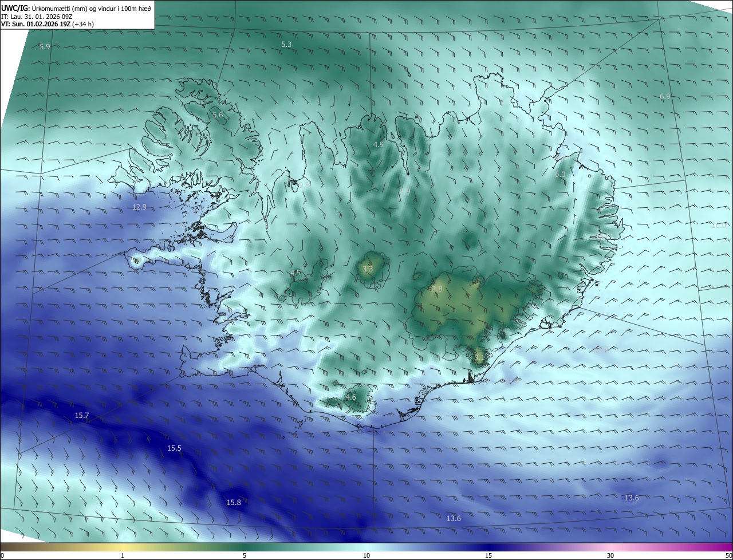Click colour bar tick label '30'
The width and height of the screenshot is (733, 560).
(x=610, y=555)
